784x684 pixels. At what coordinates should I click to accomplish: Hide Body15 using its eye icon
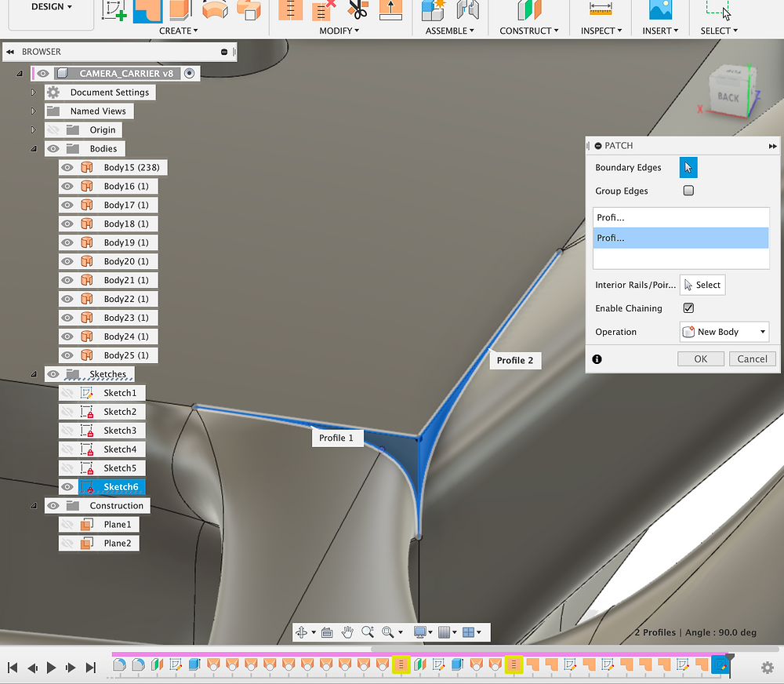pyautogui.click(x=67, y=168)
